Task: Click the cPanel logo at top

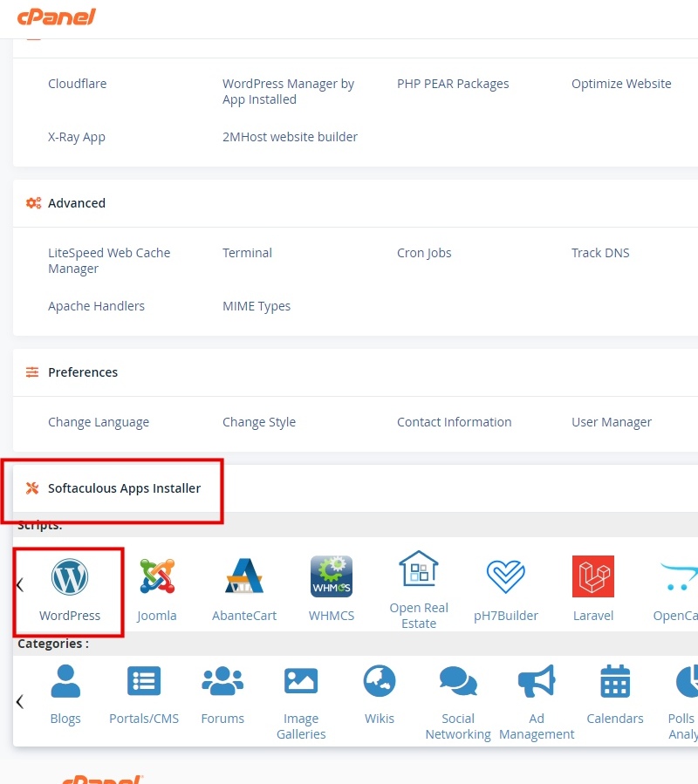Action: point(56,17)
